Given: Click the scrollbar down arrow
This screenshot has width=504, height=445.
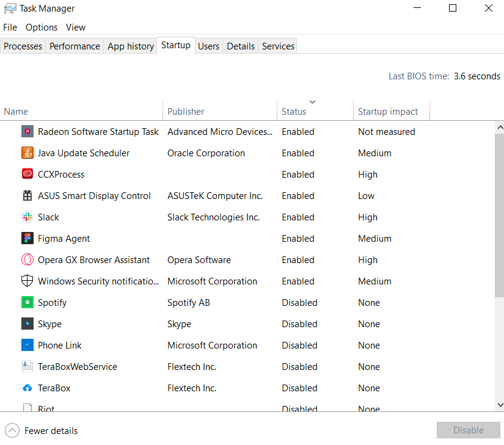Looking at the screenshot, I should 500,405.
